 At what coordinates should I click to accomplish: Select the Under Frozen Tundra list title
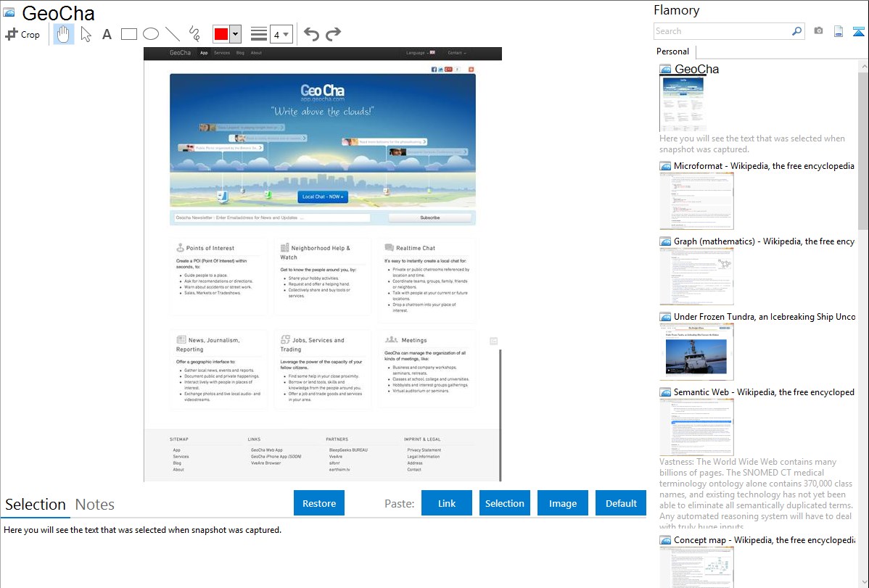[765, 316]
